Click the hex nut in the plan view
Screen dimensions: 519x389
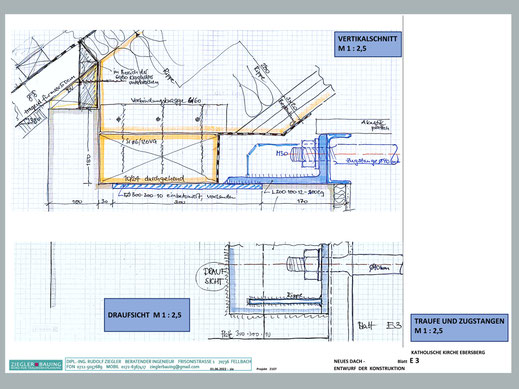(x=311, y=265)
